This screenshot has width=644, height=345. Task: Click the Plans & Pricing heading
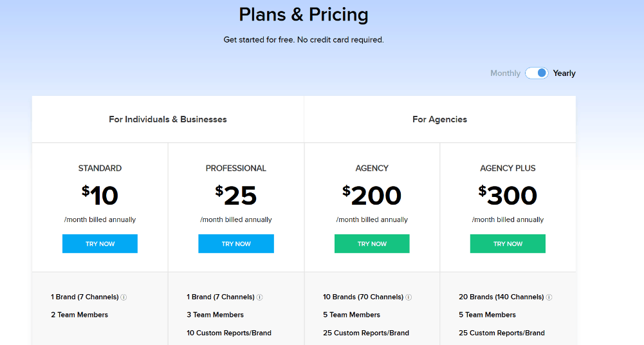(x=304, y=15)
